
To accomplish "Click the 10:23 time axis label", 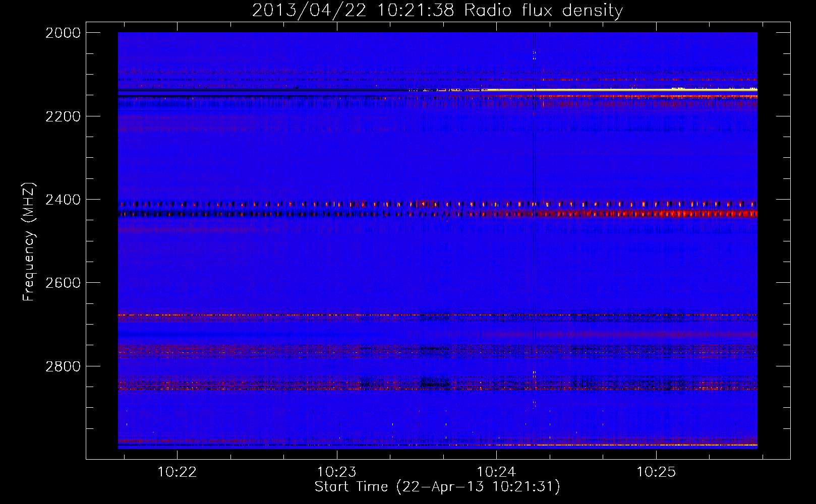I will pos(336,472).
